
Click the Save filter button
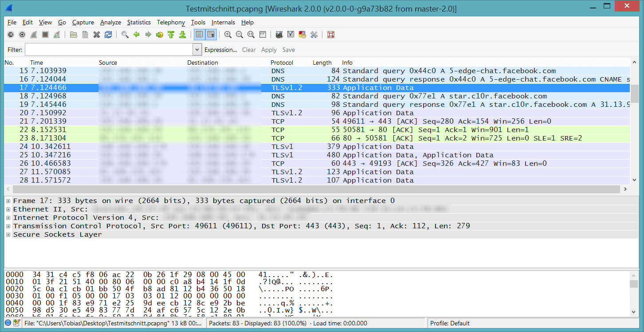tap(289, 50)
